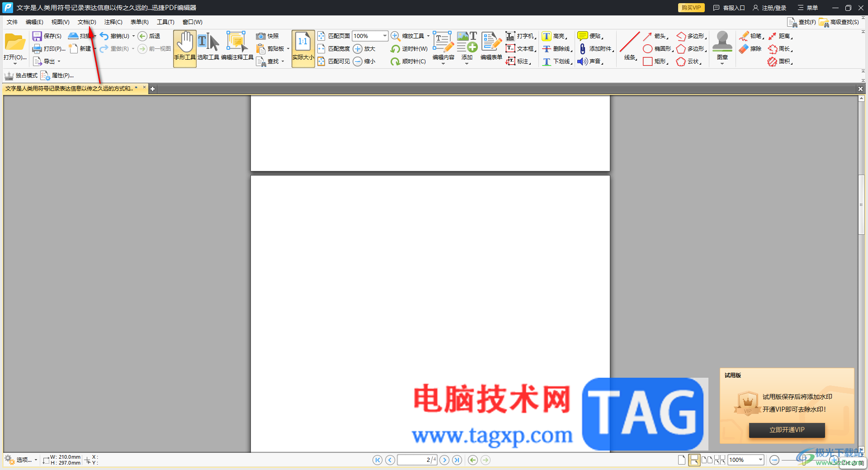Image resolution: width=868 pixels, height=470 pixels.
Task: Open the 注释(C) menu
Action: 113,22
